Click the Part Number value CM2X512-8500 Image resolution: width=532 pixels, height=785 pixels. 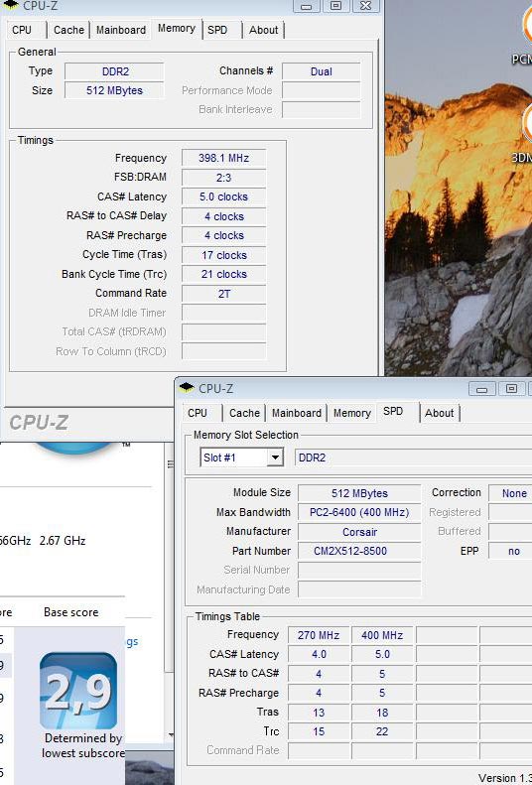pyautogui.click(x=359, y=551)
